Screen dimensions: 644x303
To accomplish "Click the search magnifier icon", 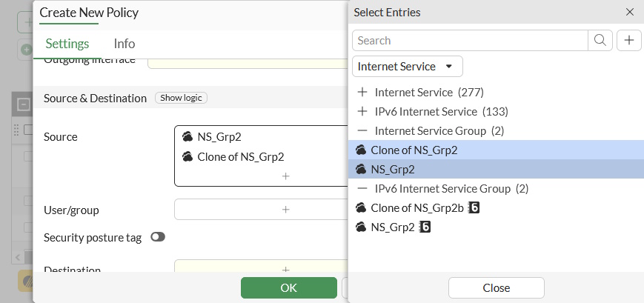I will point(600,40).
